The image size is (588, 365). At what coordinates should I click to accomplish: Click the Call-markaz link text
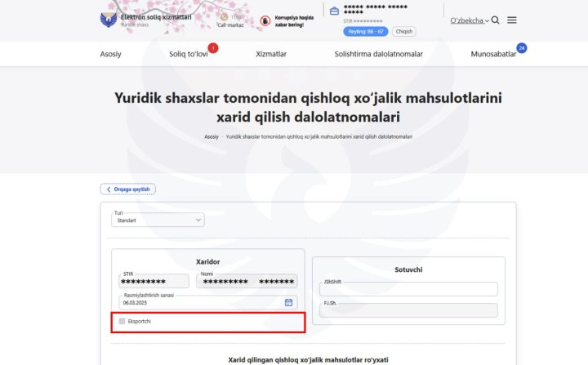[x=230, y=25]
